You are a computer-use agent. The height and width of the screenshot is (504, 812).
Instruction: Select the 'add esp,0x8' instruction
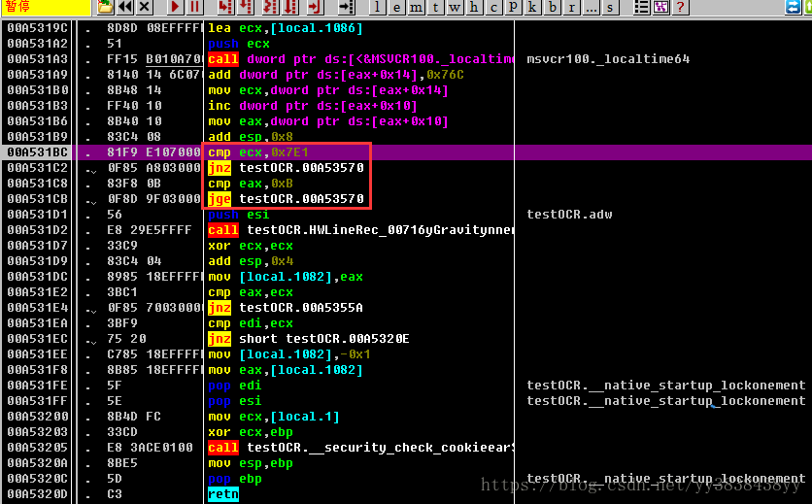tap(251, 137)
